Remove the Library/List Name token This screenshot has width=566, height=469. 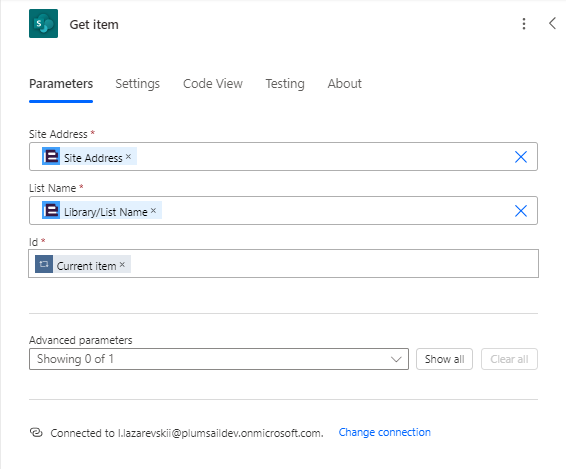(x=153, y=210)
